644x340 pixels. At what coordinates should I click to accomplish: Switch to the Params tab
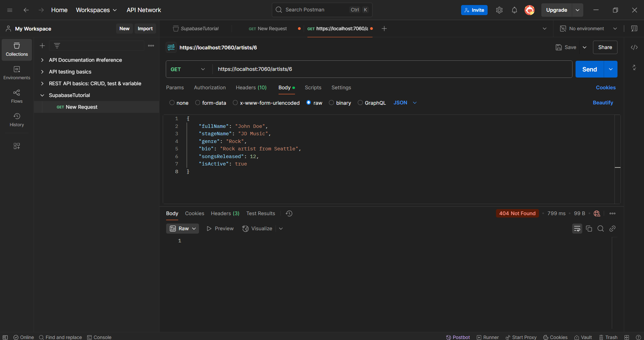click(x=175, y=88)
